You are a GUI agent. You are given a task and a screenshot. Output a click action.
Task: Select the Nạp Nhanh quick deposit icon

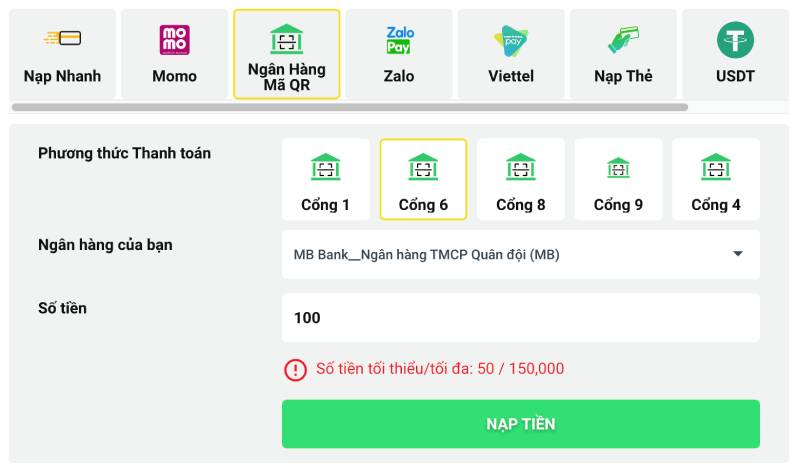62,39
